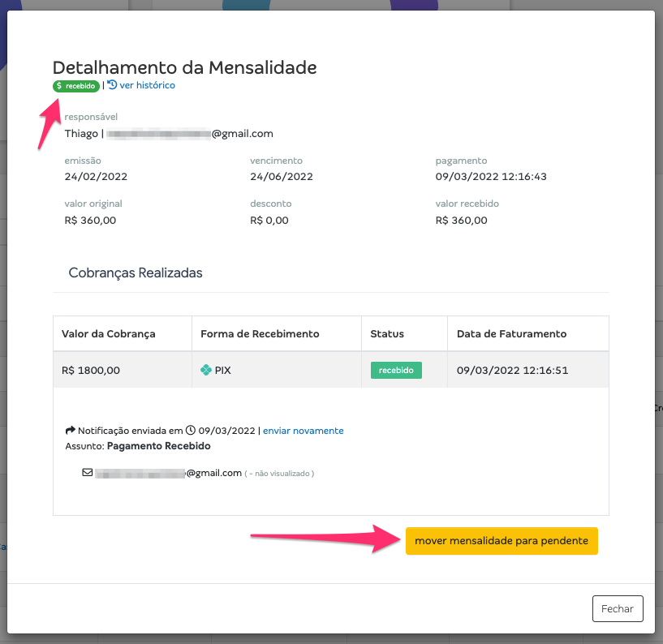
Task: Click the 'recebido' status label in table
Action: (x=396, y=370)
